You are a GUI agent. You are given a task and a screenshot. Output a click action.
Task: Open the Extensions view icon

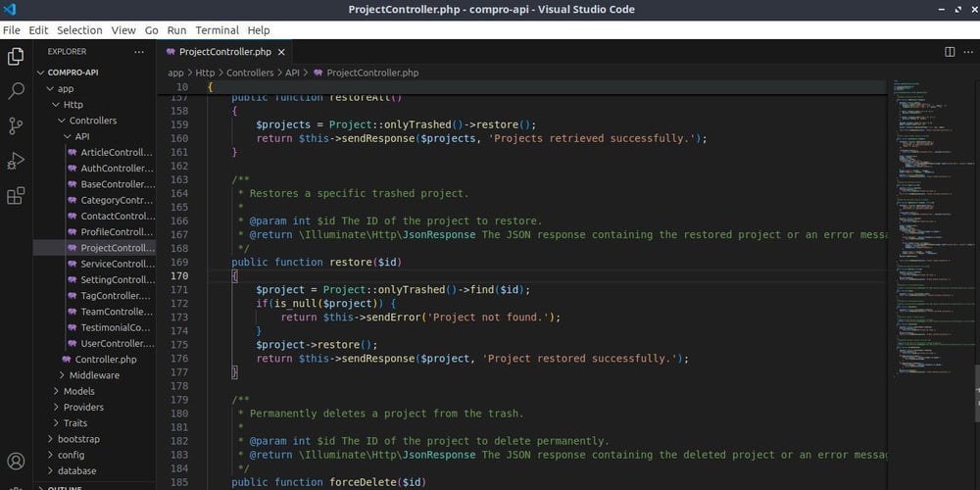[16, 196]
